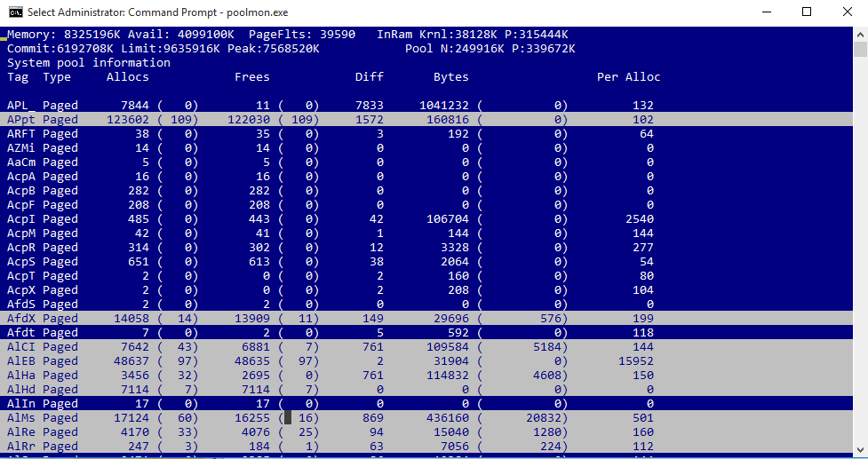Image resolution: width=868 pixels, height=459 pixels.
Task: Click the AcpI per-alloc value 2540
Action: click(x=640, y=219)
